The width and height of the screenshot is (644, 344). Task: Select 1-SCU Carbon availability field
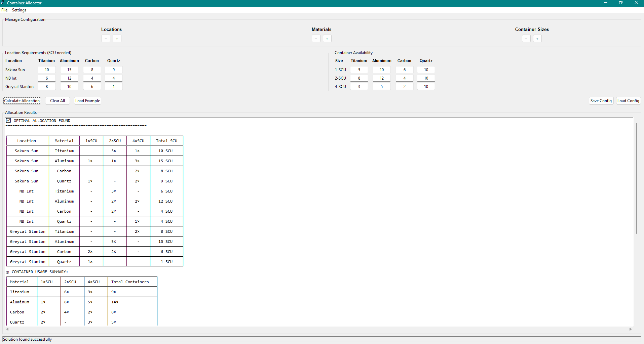405,70
